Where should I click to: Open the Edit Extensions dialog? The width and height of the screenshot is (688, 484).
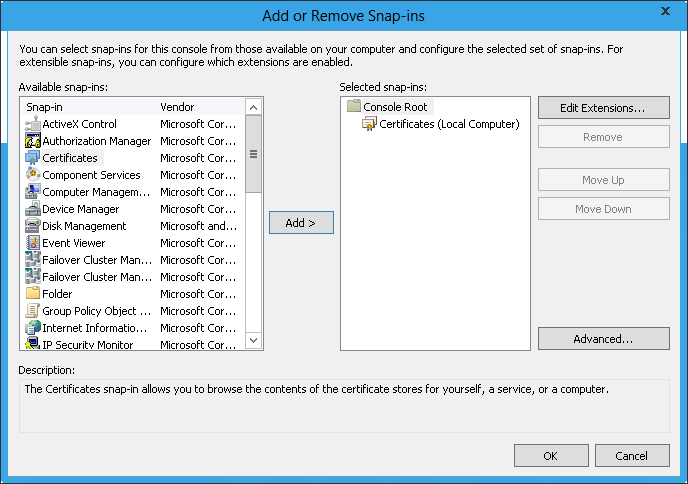point(603,107)
